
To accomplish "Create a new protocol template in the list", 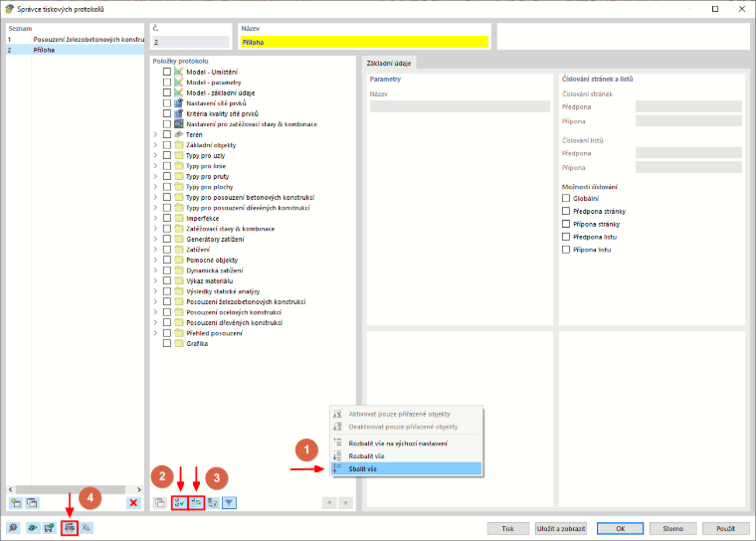I will point(16,503).
